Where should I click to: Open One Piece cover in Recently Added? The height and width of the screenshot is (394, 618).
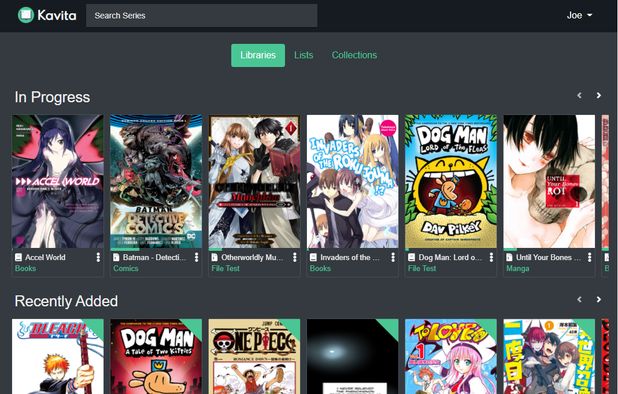coord(254,357)
